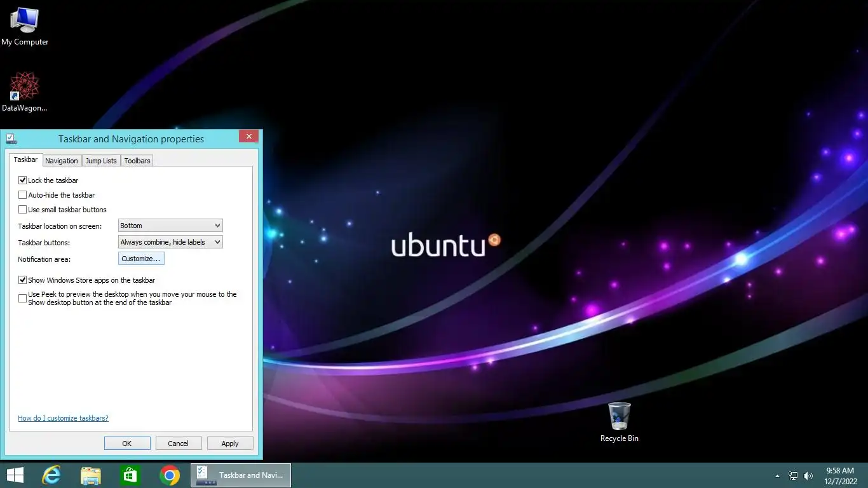Click the Taskbar and Navi... taskbar button
Screen dimensions: 868x488
[241, 475]
